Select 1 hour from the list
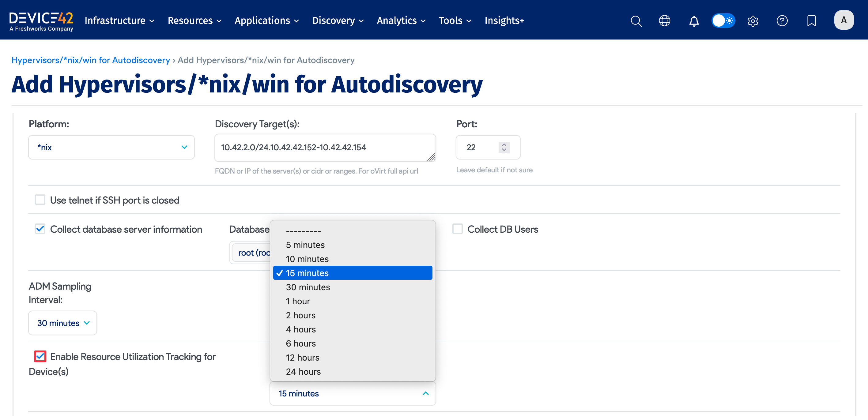The width and height of the screenshot is (868, 420). (x=298, y=301)
